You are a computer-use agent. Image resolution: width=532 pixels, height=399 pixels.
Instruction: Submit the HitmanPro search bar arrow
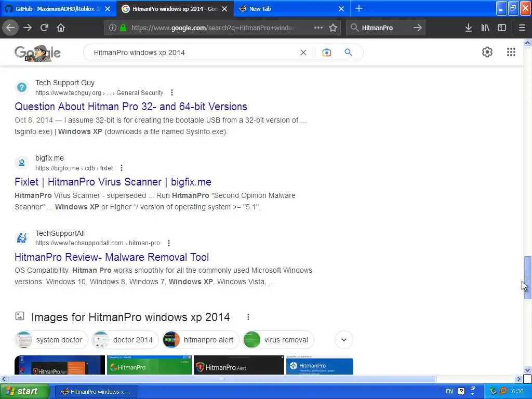click(418, 28)
